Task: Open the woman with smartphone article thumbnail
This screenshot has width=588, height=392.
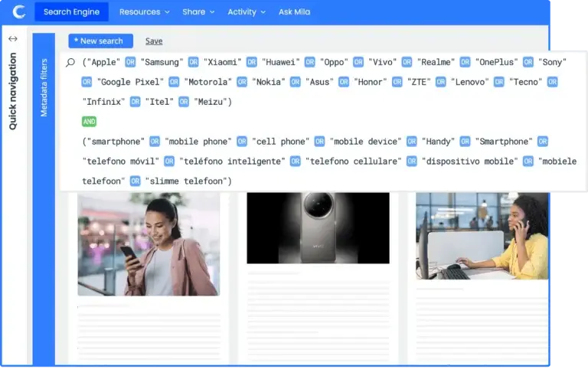Action: click(149, 243)
